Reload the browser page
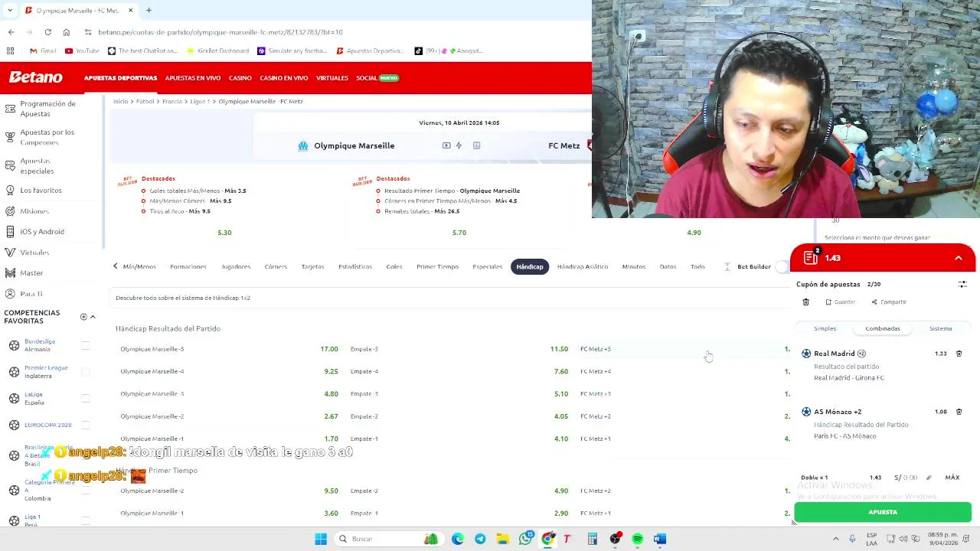 (47, 32)
